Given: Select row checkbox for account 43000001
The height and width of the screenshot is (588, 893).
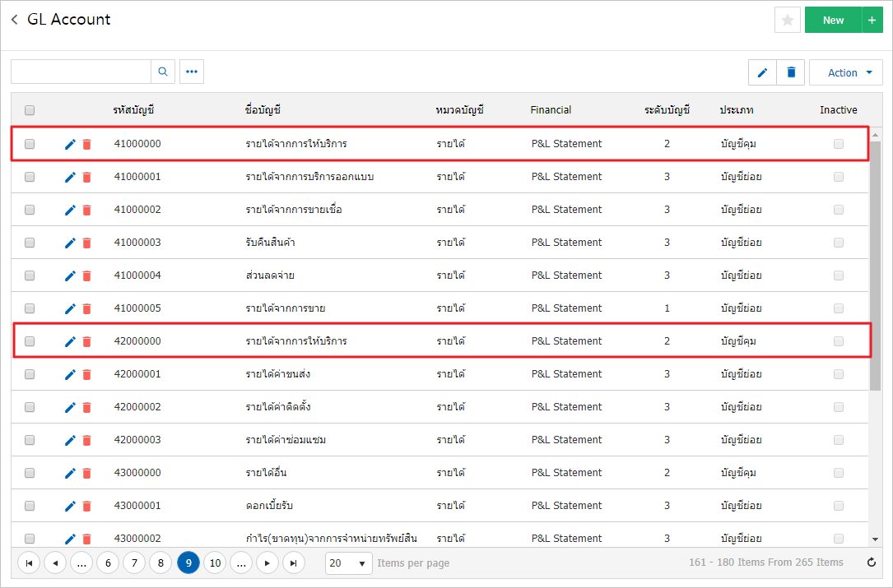Looking at the screenshot, I should click(x=30, y=506).
